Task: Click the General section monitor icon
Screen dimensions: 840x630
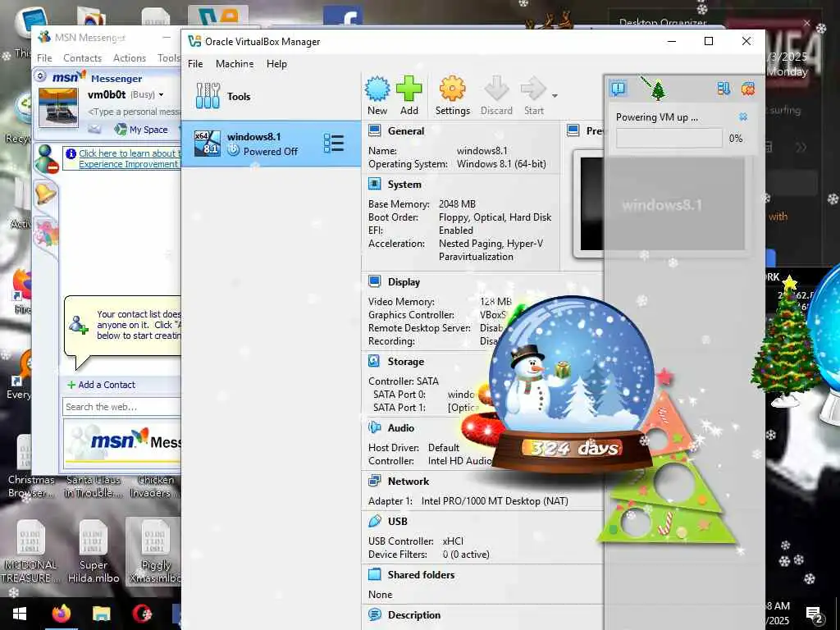Action: click(x=374, y=130)
